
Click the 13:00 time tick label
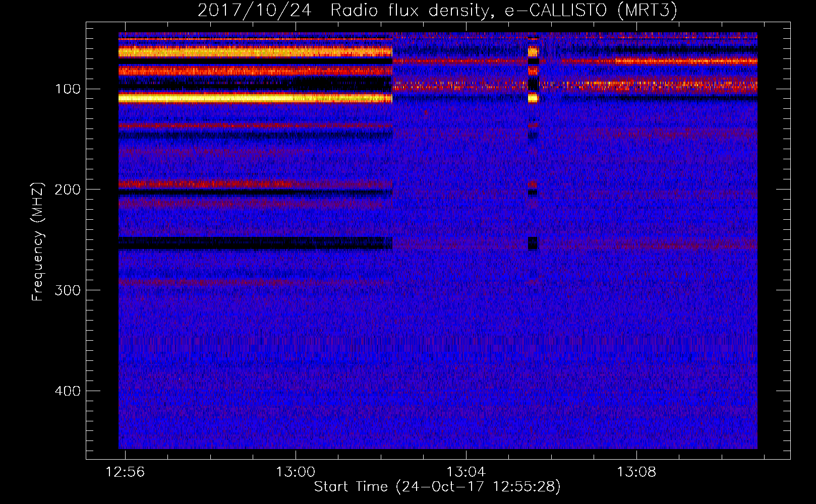pyautogui.click(x=296, y=472)
